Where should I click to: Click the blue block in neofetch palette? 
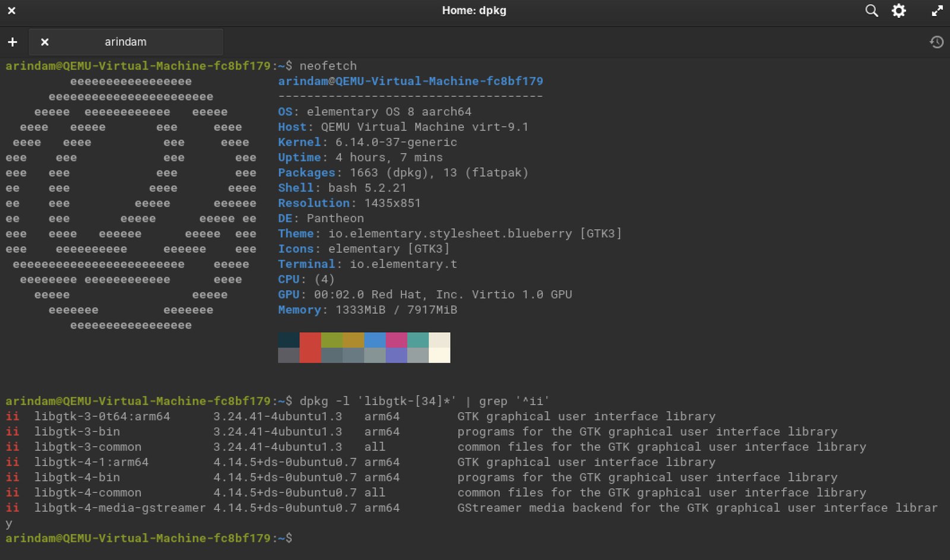click(375, 340)
